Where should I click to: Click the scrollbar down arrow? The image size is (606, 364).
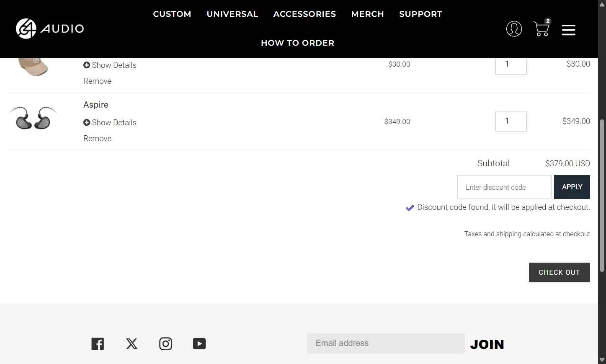point(602,360)
